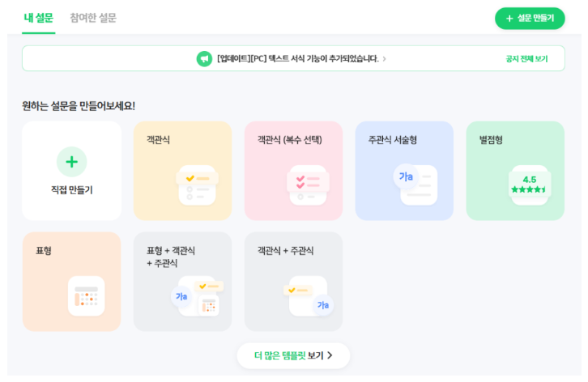
Task: Click the chevron after the update notice
Action: [384, 59]
